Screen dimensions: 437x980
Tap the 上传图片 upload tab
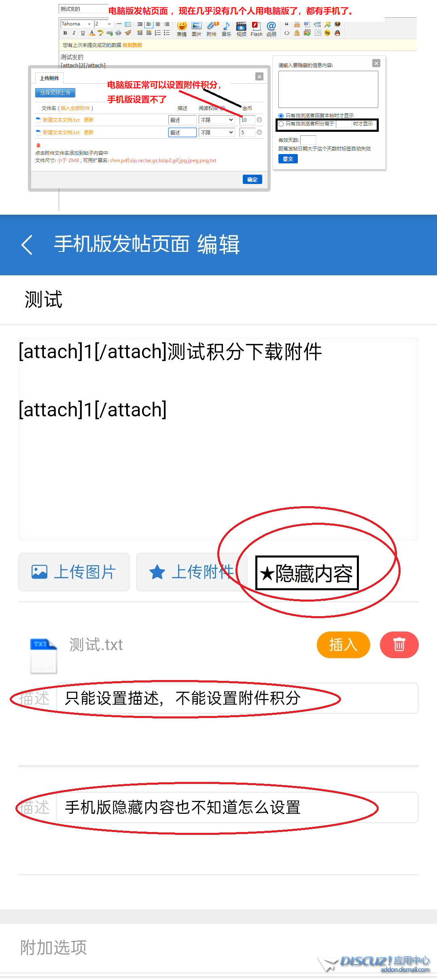pyautogui.click(x=74, y=572)
